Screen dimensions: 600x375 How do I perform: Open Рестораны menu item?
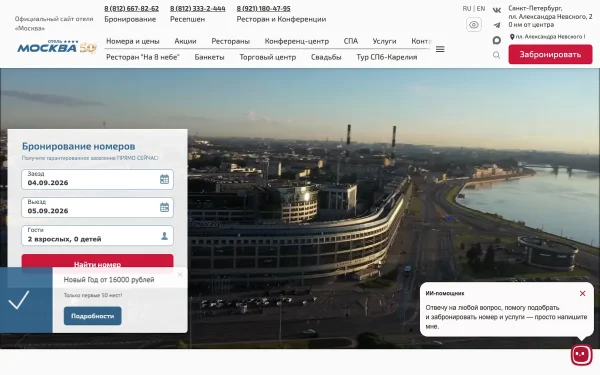[x=230, y=41]
